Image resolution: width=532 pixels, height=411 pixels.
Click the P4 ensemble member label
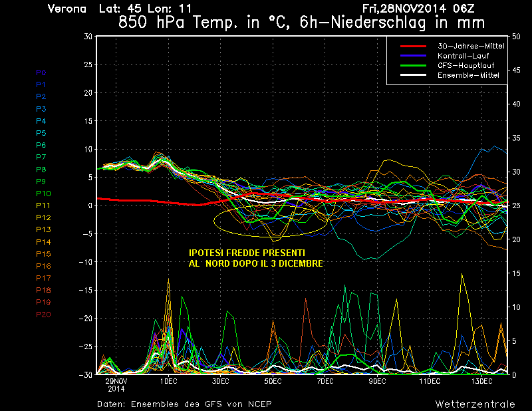(41, 121)
